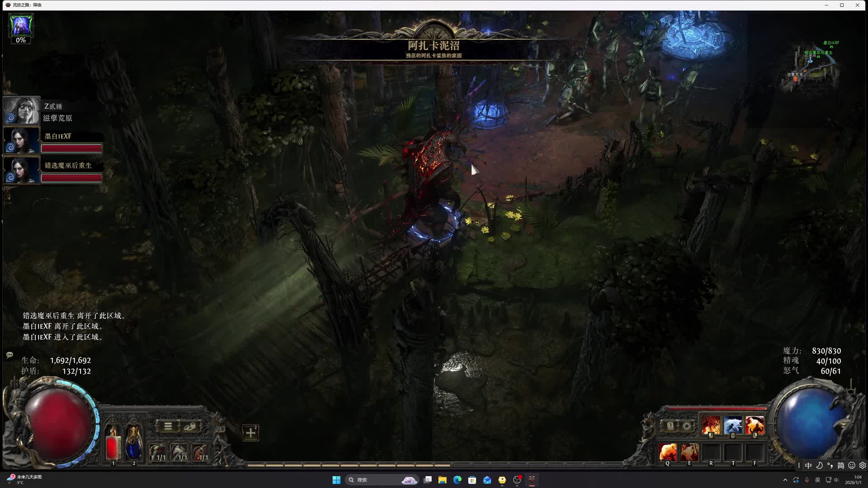
Task: Select party member 错选魔巫后重生 portrait
Action: 21,170
